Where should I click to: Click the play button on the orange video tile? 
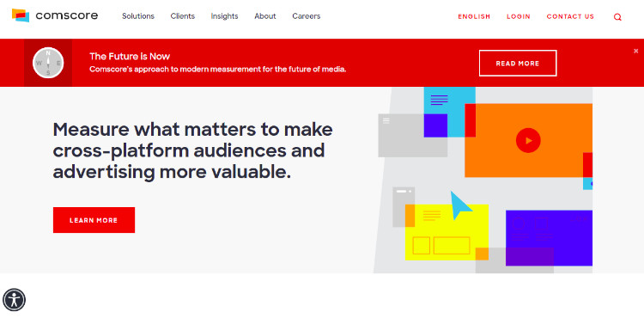click(x=528, y=140)
